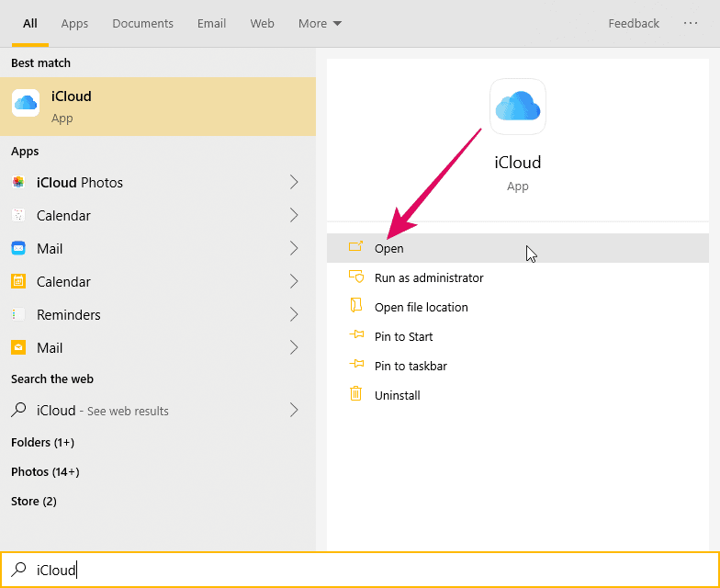Expand iCloud Photos result details
The image size is (720, 588).
click(x=294, y=182)
